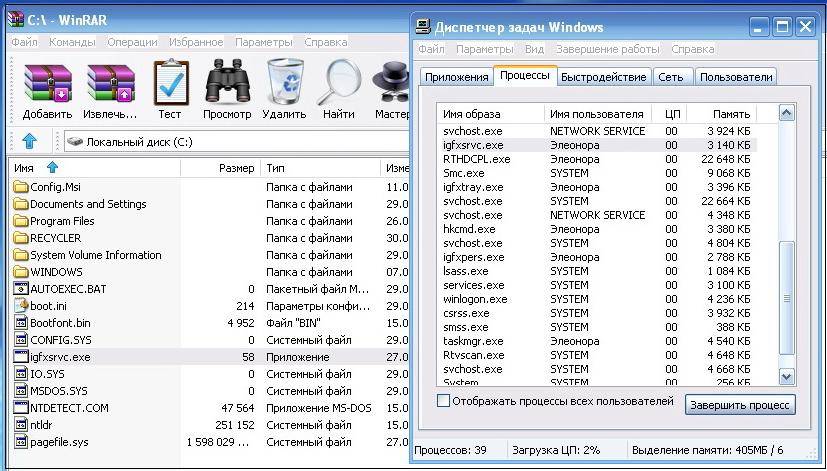This screenshot has height=471, width=827.
Task: Select the Bootfont.bin file
Action: [x=52, y=323]
